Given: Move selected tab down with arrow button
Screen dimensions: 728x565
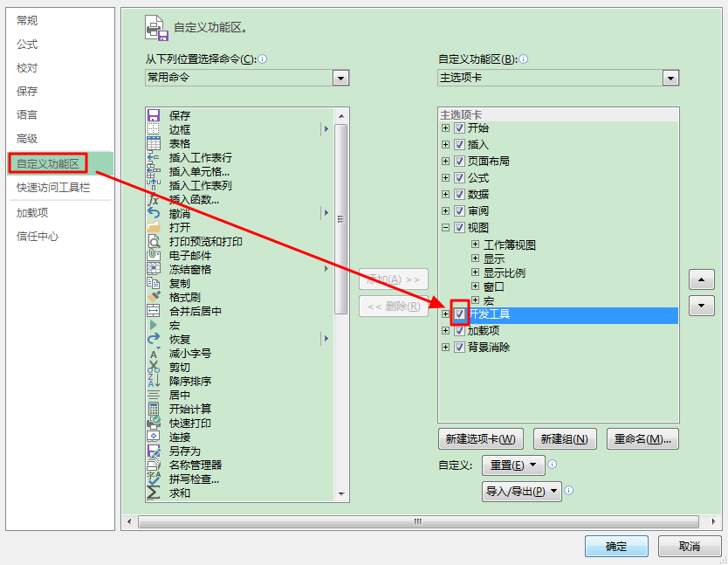Looking at the screenshot, I should 701,306.
